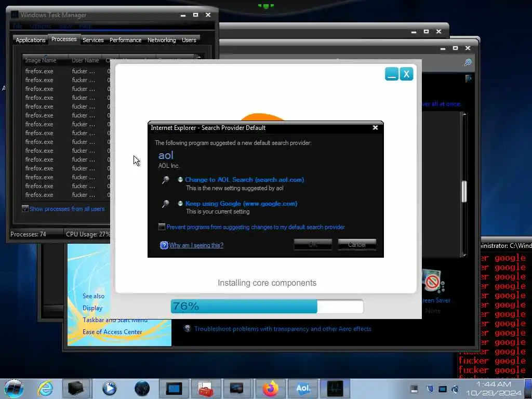
Task: Switch to the AOL taskbar button
Action: 303,389
